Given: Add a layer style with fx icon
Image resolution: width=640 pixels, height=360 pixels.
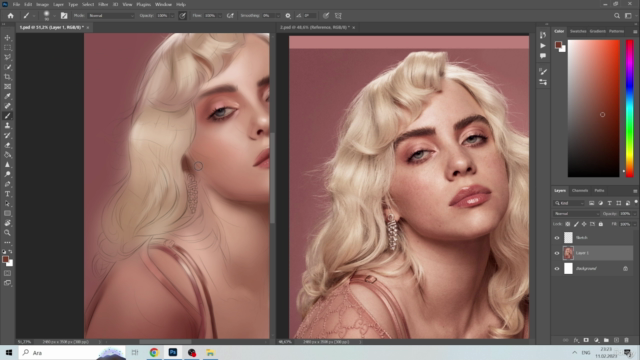Looking at the screenshot, I should coord(576,340).
